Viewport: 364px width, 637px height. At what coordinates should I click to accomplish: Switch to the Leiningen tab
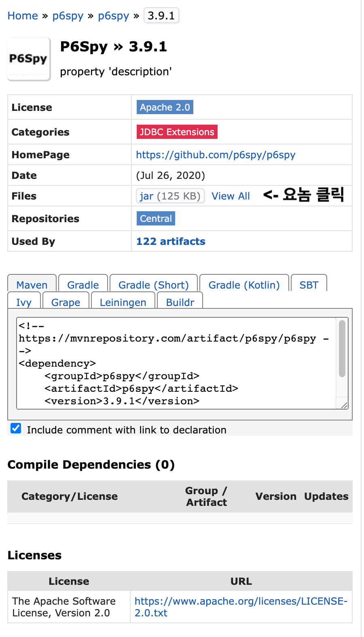point(123,301)
